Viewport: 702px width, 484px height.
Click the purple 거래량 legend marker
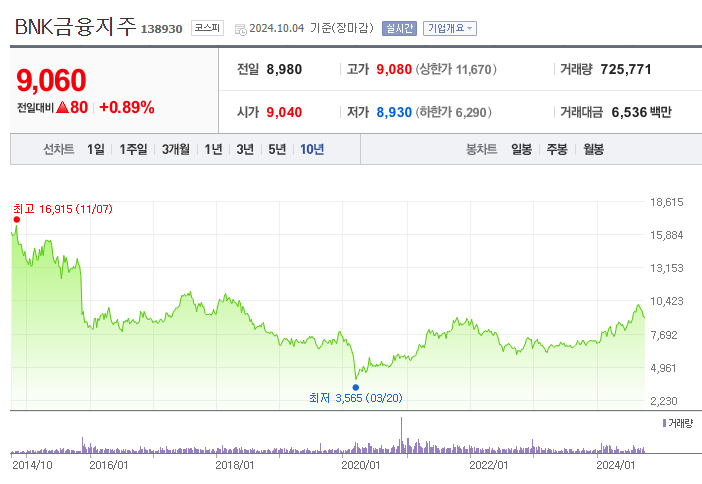click(664, 423)
